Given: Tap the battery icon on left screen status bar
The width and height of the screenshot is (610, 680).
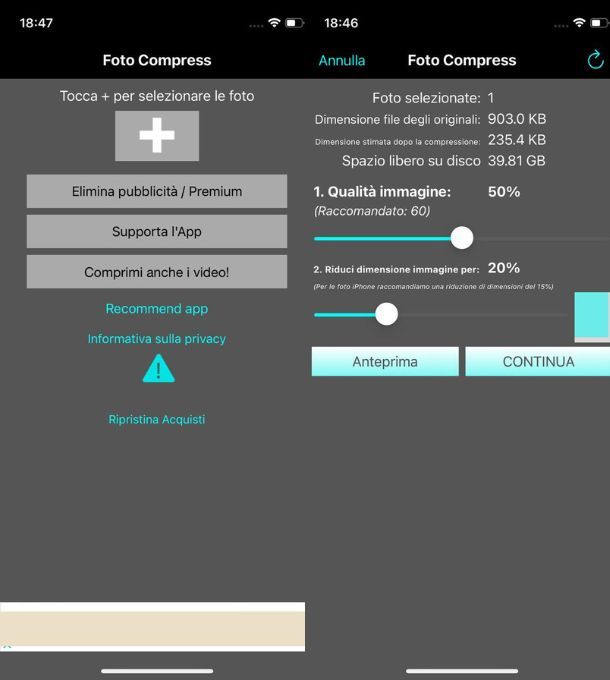Looking at the screenshot, I should pos(294,23).
